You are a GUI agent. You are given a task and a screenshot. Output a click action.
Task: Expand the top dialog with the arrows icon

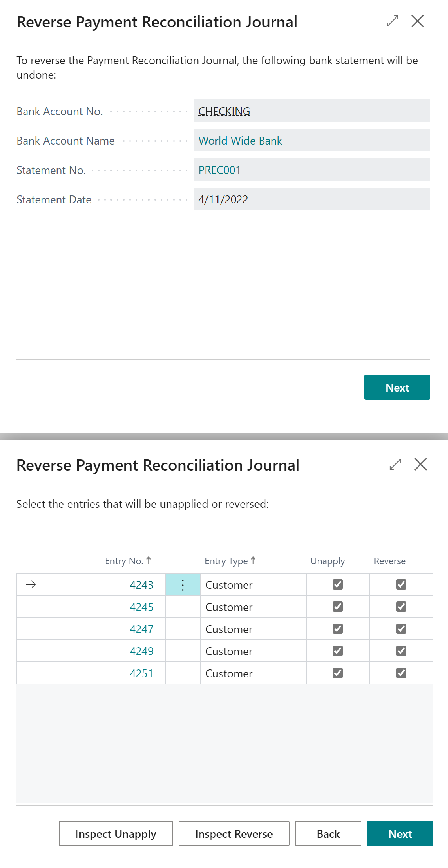tap(392, 22)
